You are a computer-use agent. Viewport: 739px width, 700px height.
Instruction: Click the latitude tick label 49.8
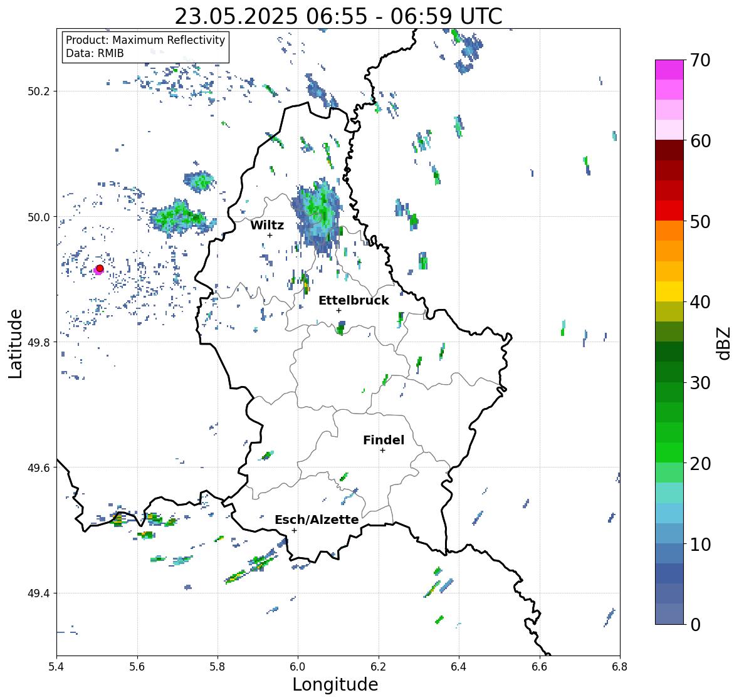[x=39, y=342]
